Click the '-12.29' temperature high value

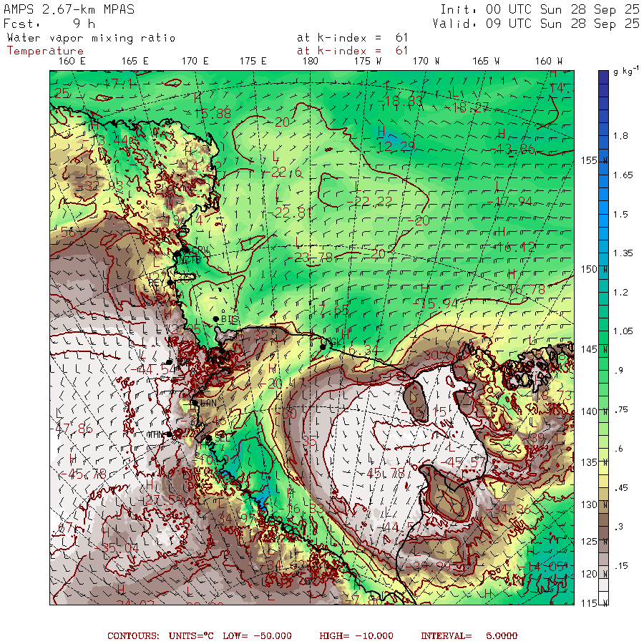(391, 146)
